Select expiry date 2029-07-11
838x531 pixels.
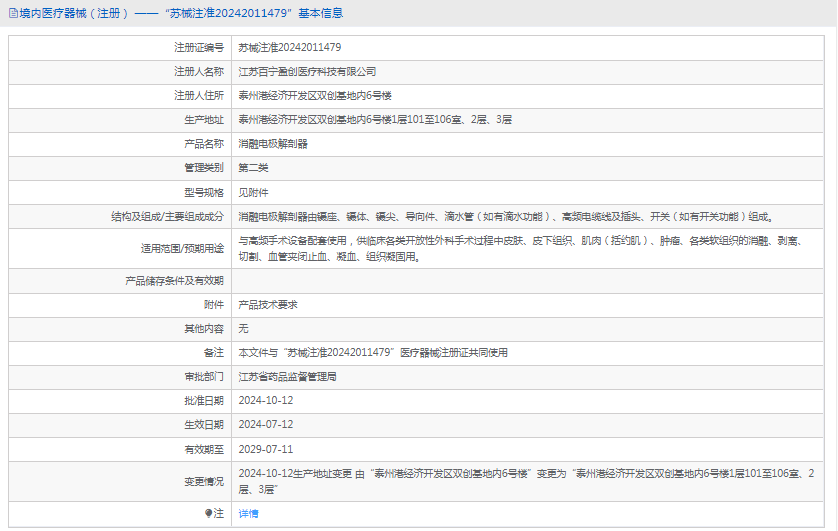[x=266, y=449]
